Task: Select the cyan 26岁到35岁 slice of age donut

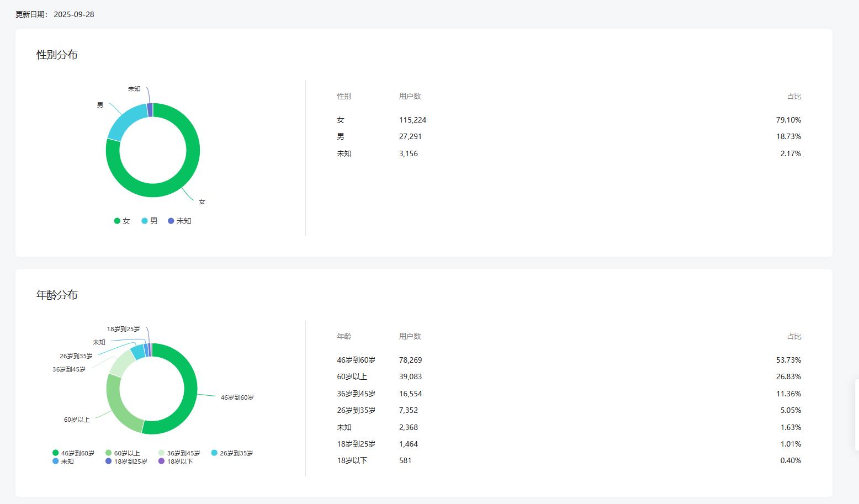Action: click(x=137, y=352)
